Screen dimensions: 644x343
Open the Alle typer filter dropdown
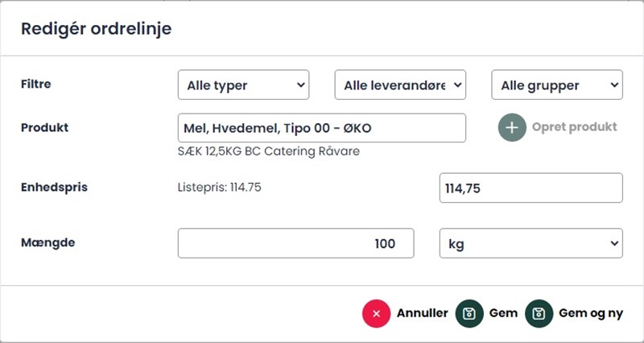(244, 85)
